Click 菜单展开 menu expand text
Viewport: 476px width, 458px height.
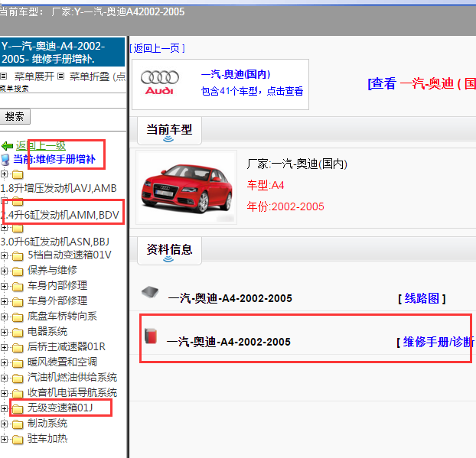click(x=34, y=76)
